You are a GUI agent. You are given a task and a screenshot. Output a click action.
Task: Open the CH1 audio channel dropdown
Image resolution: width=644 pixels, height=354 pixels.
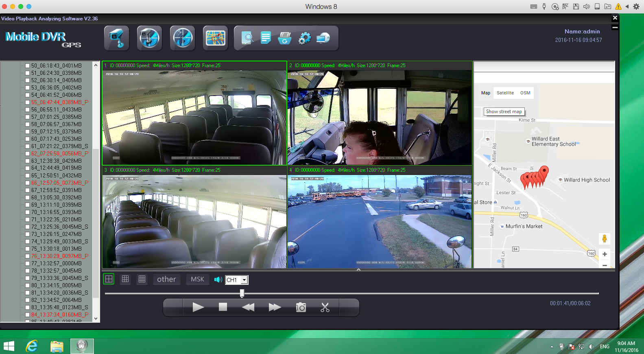click(x=244, y=280)
